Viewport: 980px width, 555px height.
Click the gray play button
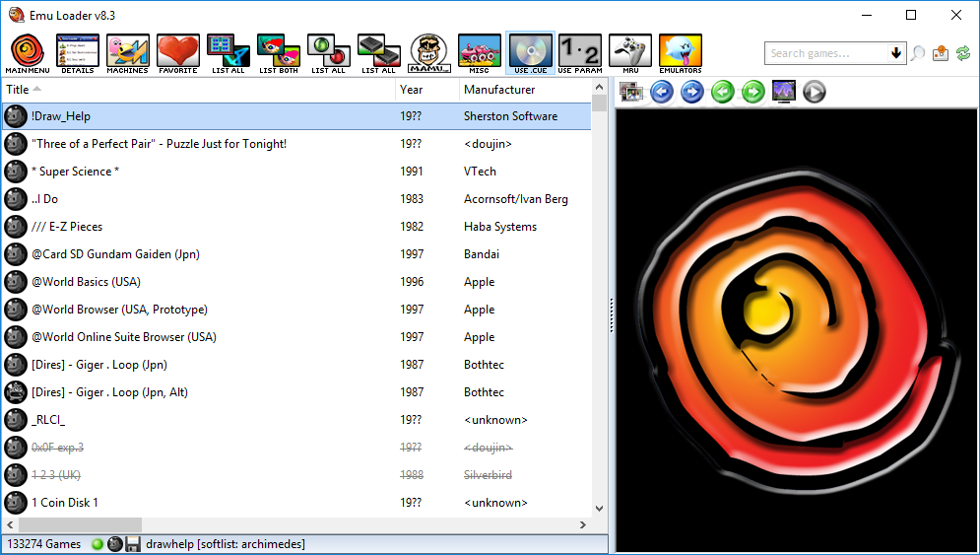pyautogui.click(x=815, y=92)
